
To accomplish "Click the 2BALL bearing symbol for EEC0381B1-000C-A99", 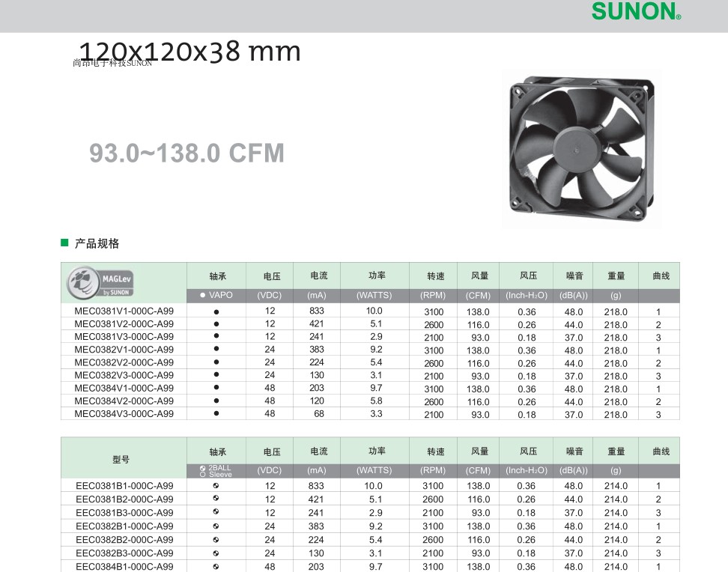I will click(x=216, y=486).
